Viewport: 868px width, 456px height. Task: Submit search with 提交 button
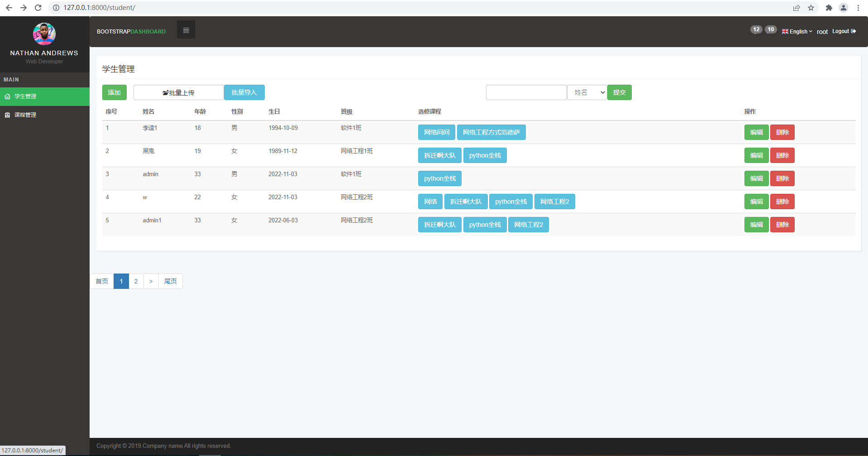pyautogui.click(x=620, y=92)
